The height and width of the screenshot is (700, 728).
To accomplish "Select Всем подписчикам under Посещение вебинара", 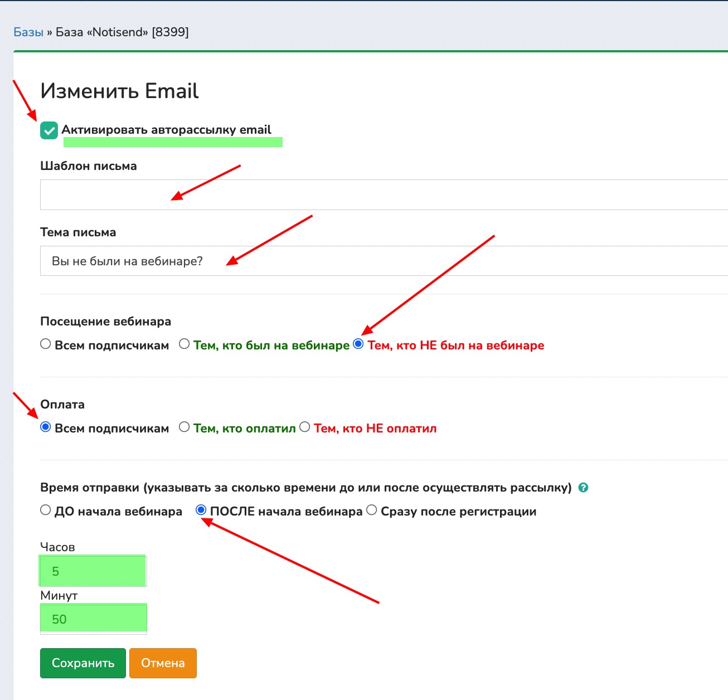I will (46, 344).
